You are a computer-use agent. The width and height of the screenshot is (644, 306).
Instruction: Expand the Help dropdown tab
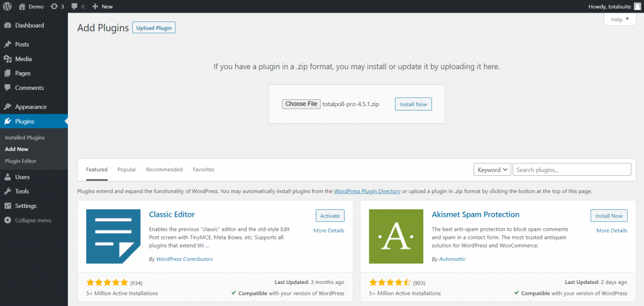[x=619, y=19]
